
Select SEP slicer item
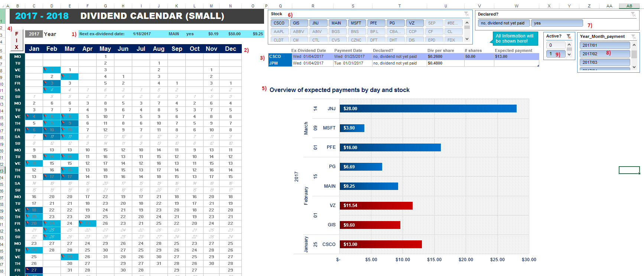[x=434, y=23]
